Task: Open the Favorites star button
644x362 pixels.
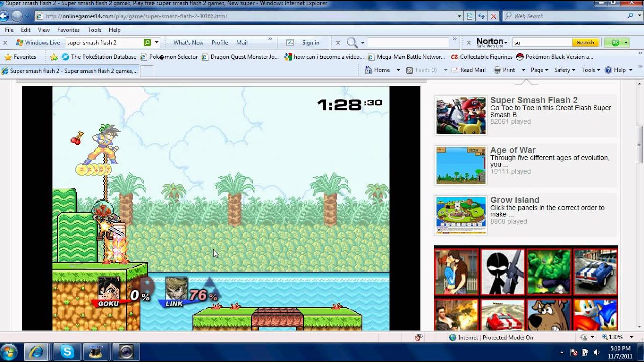Action: [20, 57]
